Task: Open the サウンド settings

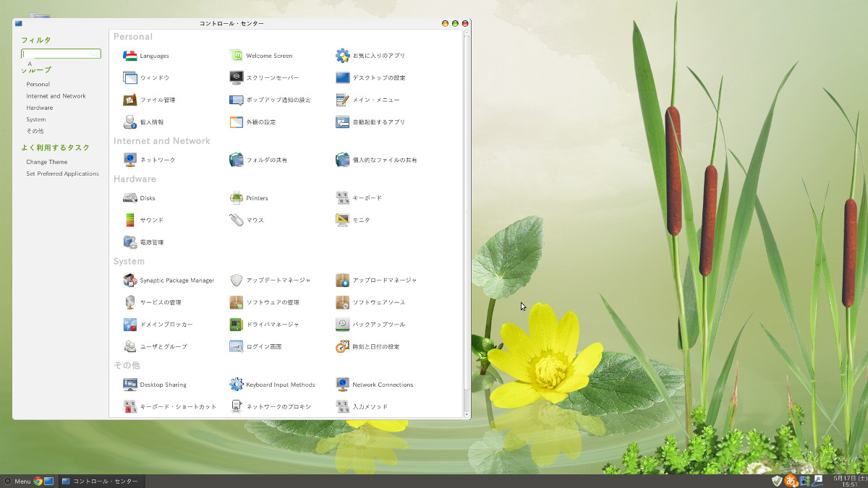Action: pyautogui.click(x=143, y=220)
